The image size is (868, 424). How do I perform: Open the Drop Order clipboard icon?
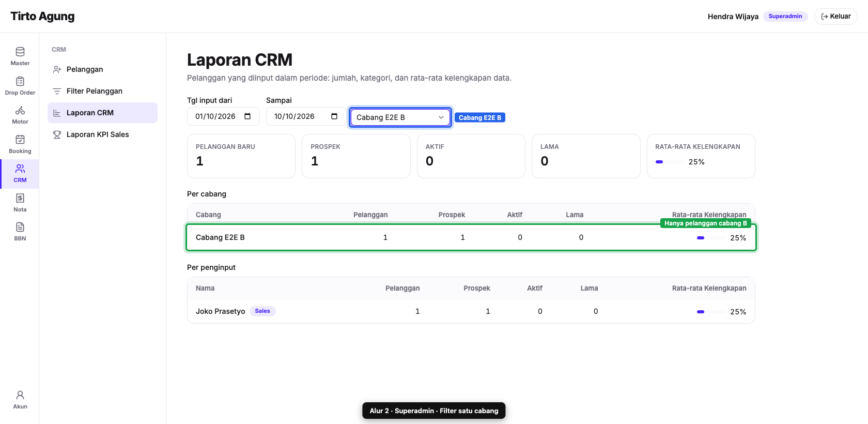pos(20,81)
